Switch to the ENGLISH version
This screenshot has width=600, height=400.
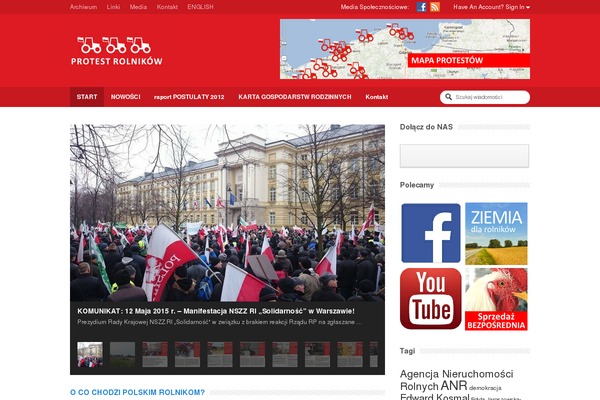pyautogui.click(x=200, y=7)
